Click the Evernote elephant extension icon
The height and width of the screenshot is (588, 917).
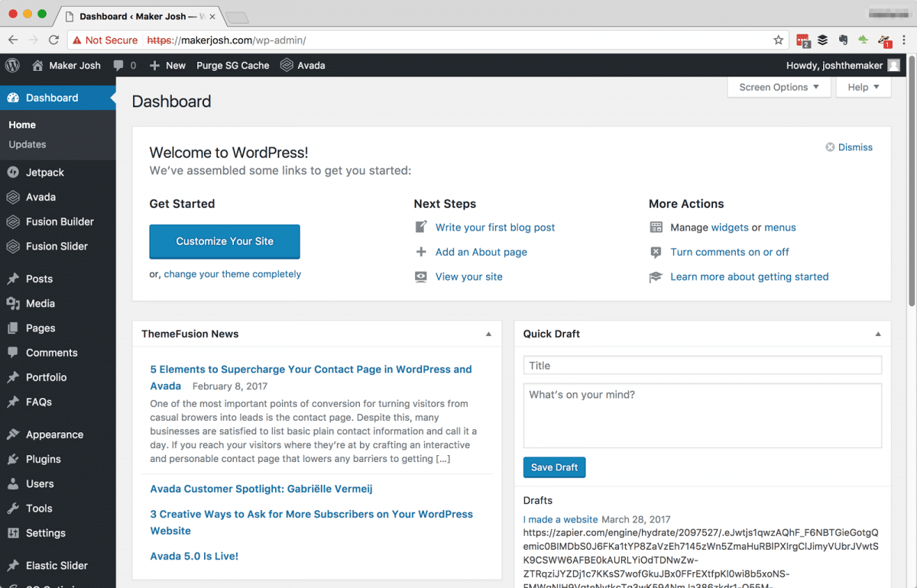pyautogui.click(x=843, y=40)
